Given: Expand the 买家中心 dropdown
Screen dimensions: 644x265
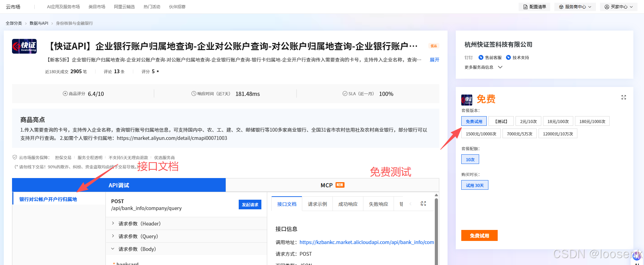Looking at the screenshot, I should pyautogui.click(x=619, y=7).
